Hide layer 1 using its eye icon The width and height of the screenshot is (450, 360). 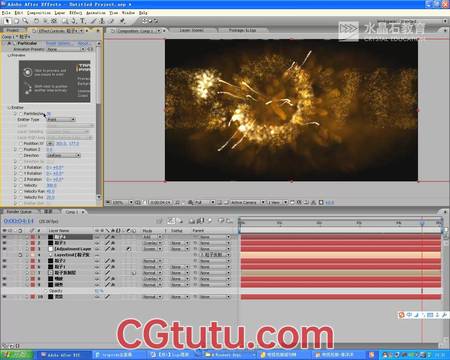pos(4,237)
